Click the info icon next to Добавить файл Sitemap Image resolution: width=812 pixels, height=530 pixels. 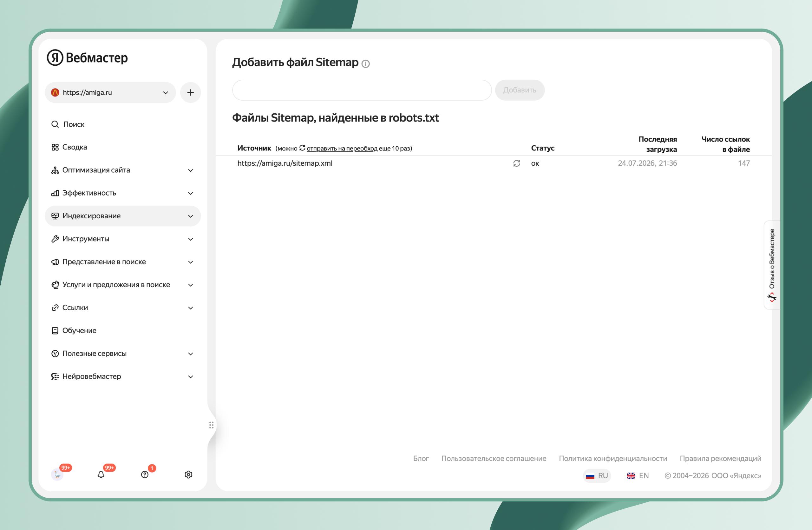coord(365,64)
